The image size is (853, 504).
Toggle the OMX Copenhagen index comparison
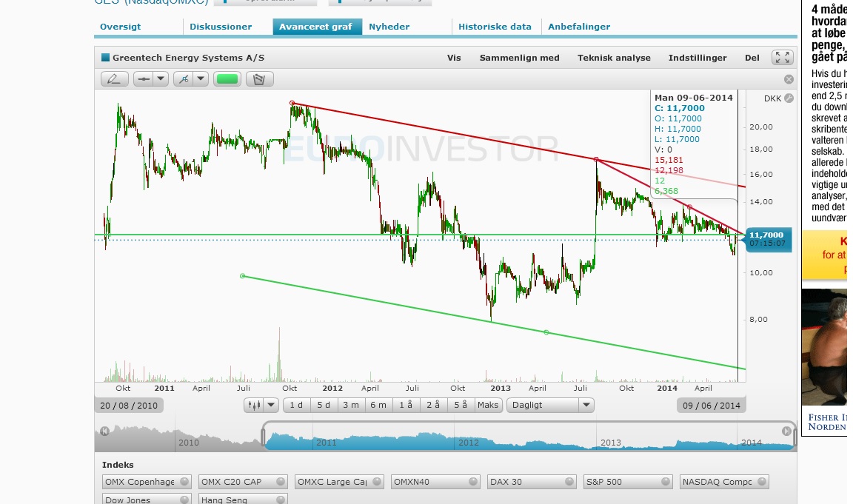pos(147,482)
